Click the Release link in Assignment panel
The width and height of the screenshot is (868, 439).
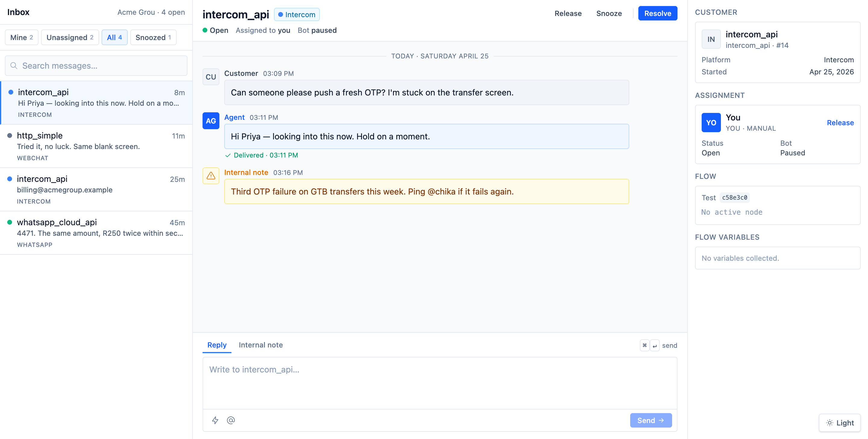(840, 123)
